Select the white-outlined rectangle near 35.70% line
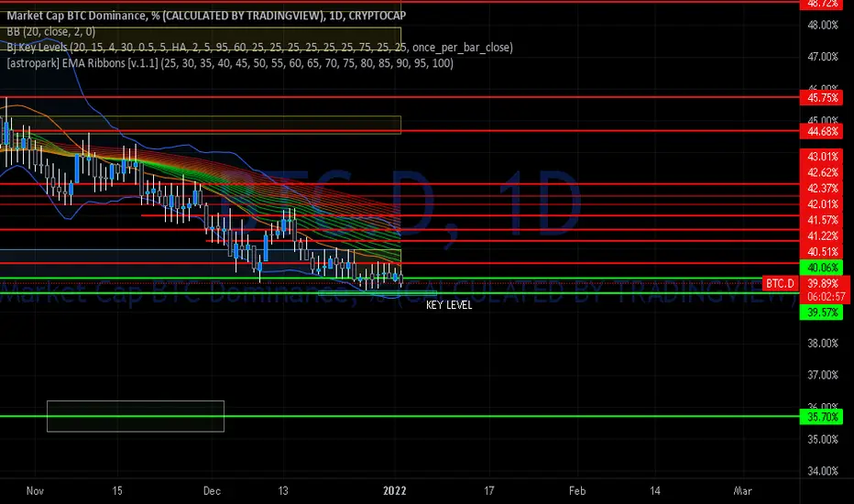This screenshot has width=854, height=504. point(136,416)
